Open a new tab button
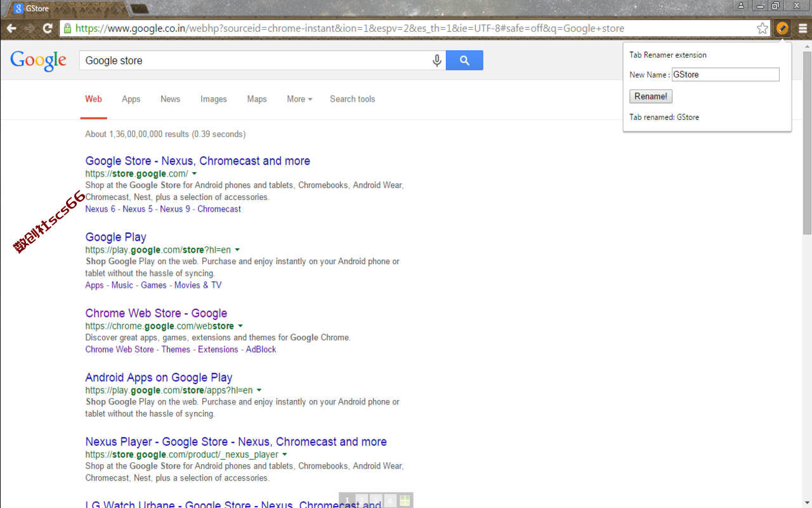 [140, 9]
